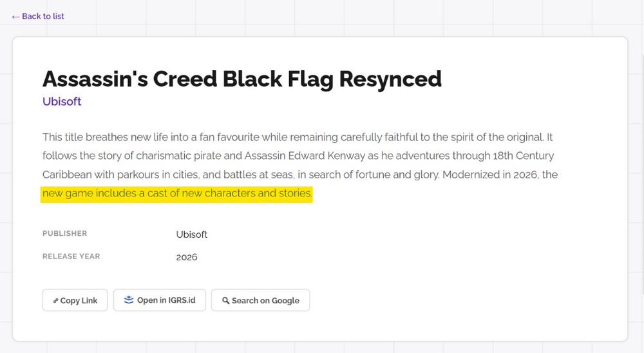Click the Ubisoft publisher value

tap(192, 234)
